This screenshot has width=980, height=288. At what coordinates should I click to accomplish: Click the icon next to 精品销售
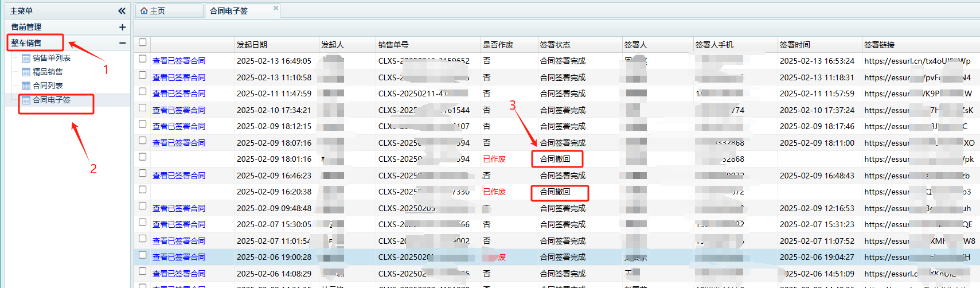click(x=26, y=72)
